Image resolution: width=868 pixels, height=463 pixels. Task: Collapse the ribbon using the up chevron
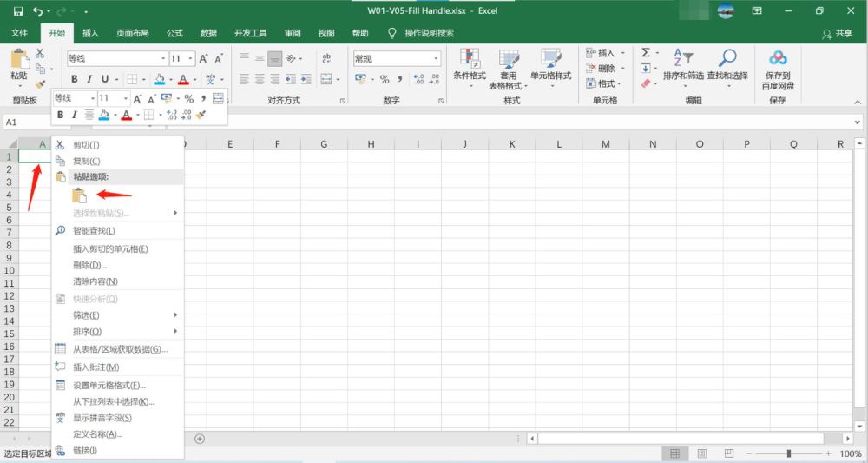(858, 102)
